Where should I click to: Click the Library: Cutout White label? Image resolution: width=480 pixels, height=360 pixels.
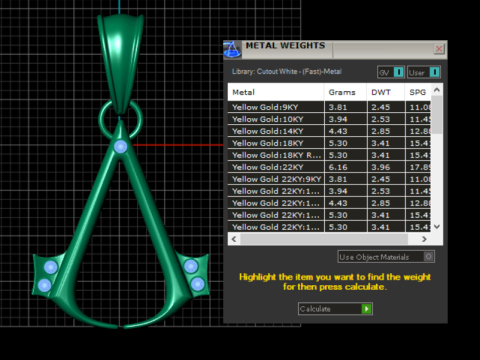(x=287, y=71)
